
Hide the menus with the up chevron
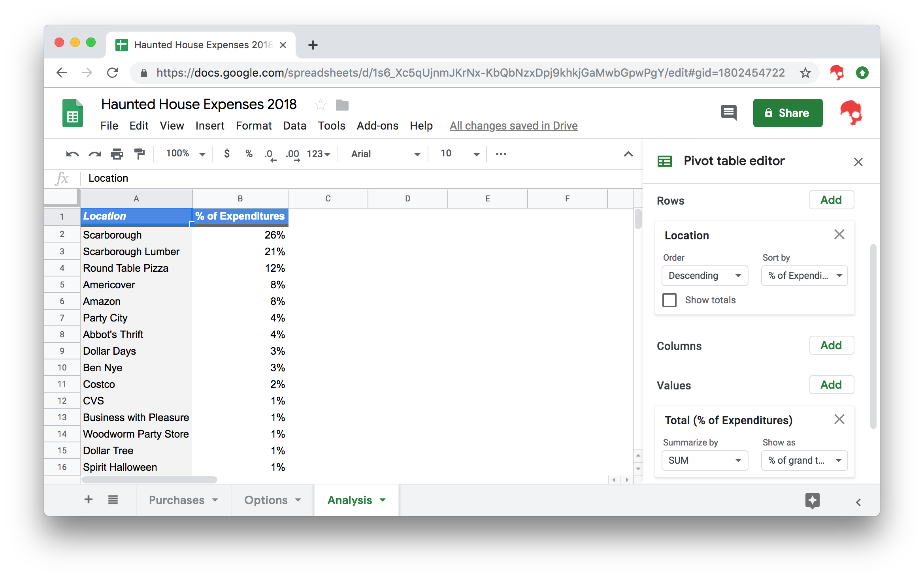(628, 154)
